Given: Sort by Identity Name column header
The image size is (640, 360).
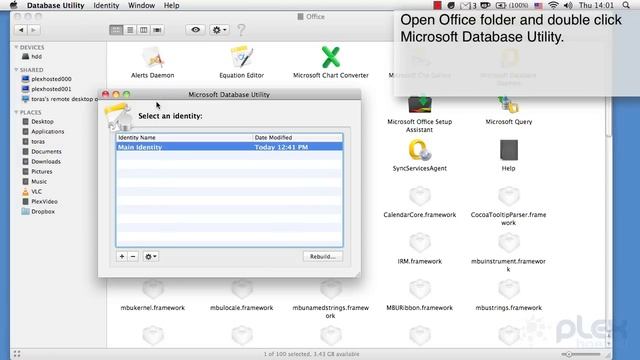Looking at the screenshot, I should [184, 138].
